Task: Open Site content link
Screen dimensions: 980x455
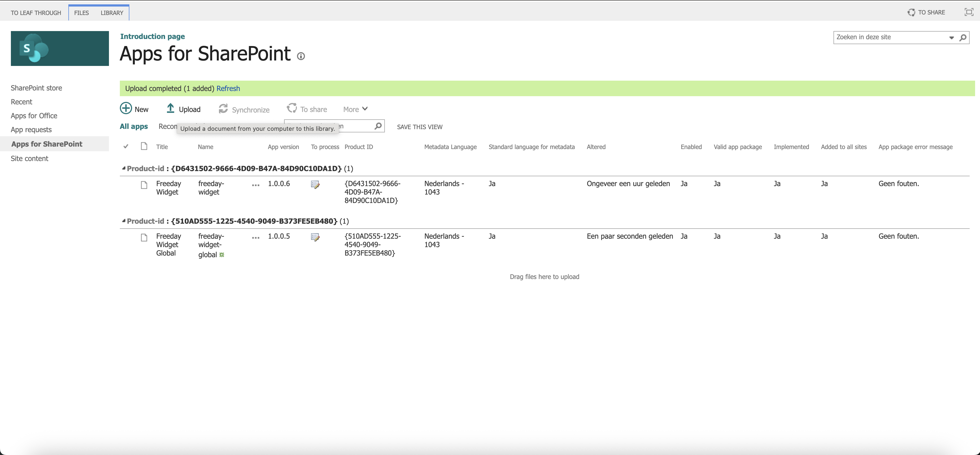Action: click(29, 158)
